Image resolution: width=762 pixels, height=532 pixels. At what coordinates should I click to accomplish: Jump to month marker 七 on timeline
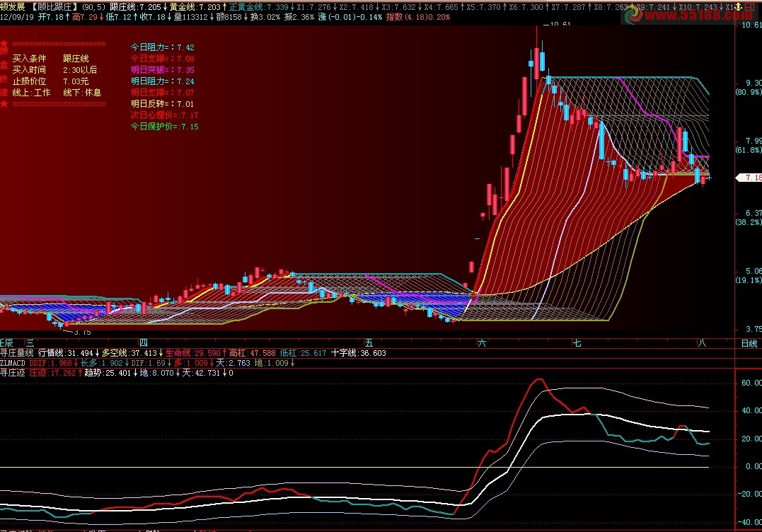click(x=577, y=343)
